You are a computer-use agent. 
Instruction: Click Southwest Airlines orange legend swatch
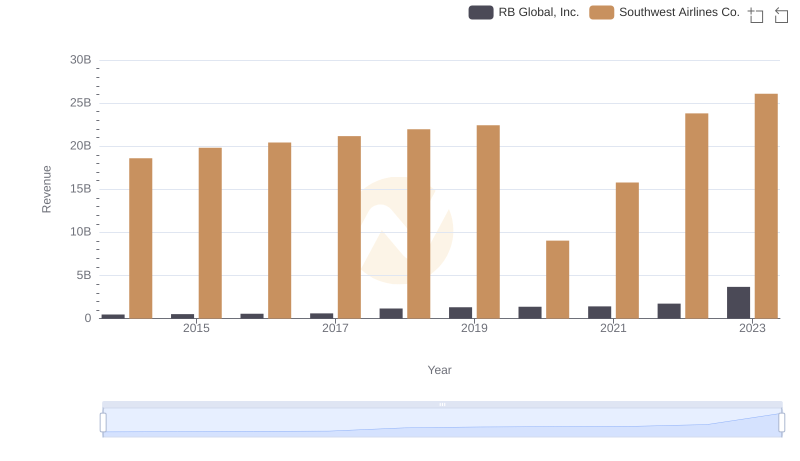point(602,12)
